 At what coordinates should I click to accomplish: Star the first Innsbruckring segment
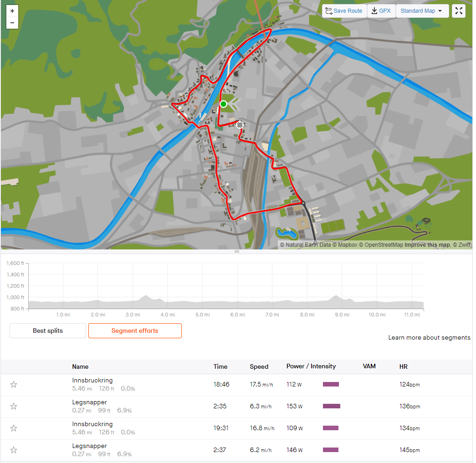(x=14, y=384)
